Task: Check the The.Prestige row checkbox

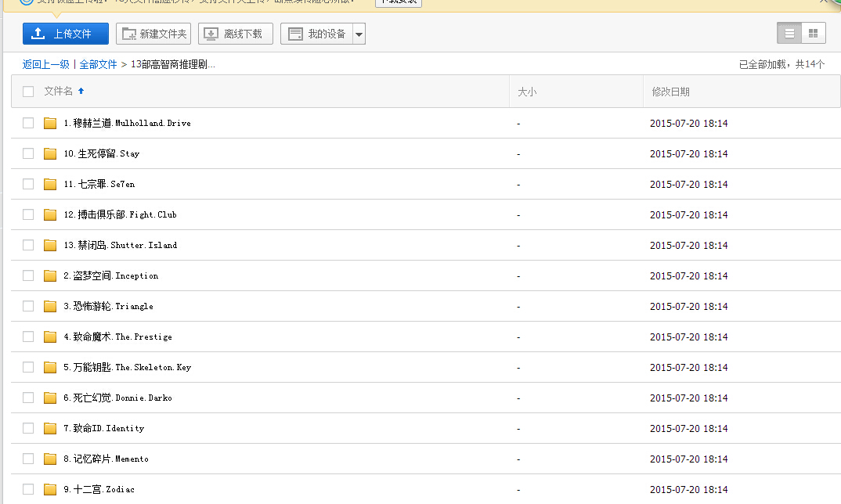Action: point(28,337)
